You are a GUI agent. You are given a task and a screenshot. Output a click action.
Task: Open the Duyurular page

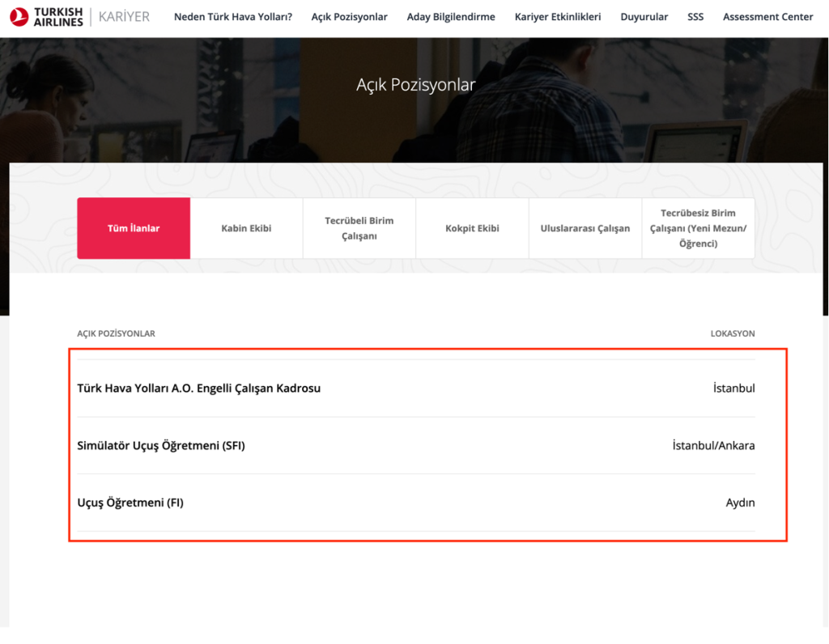644,17
